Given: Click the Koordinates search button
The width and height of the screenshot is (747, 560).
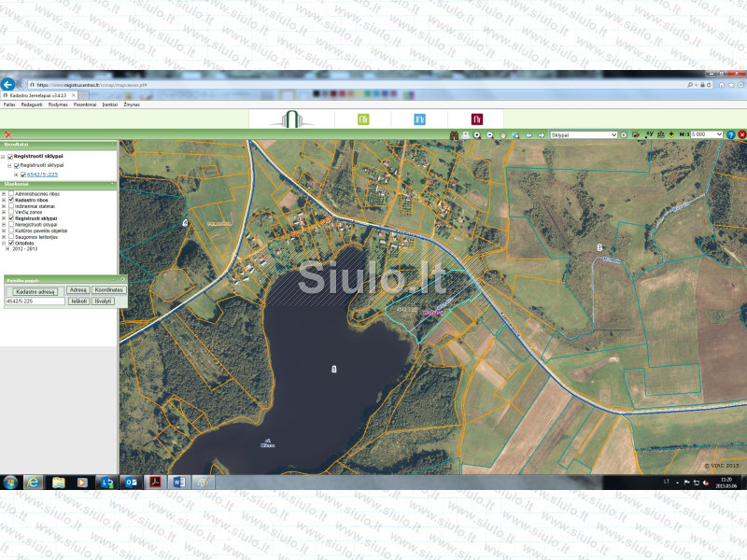Looking at the screenshot, I should click(108, 290).
